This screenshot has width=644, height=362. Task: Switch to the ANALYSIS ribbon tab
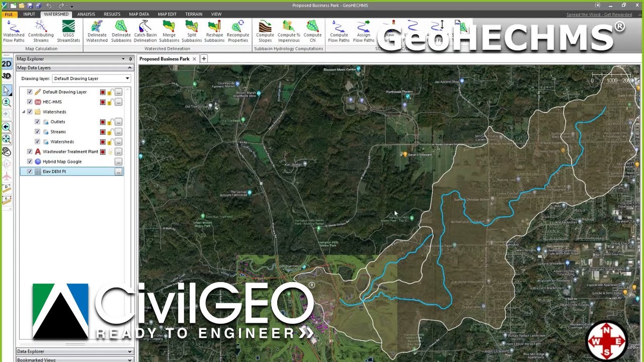pyautogui.click(x=86, y=14)
